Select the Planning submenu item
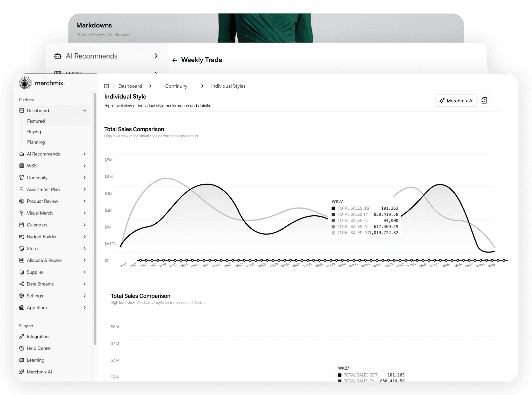 click(36, 142)
